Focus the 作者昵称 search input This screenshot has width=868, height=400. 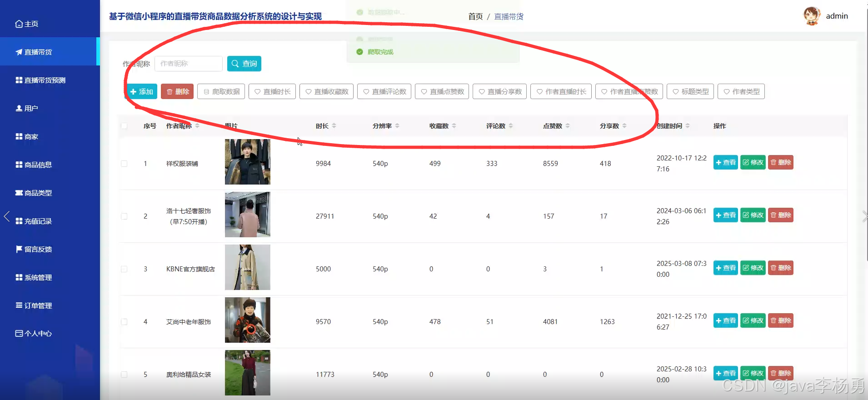click(x=189, y=64)
